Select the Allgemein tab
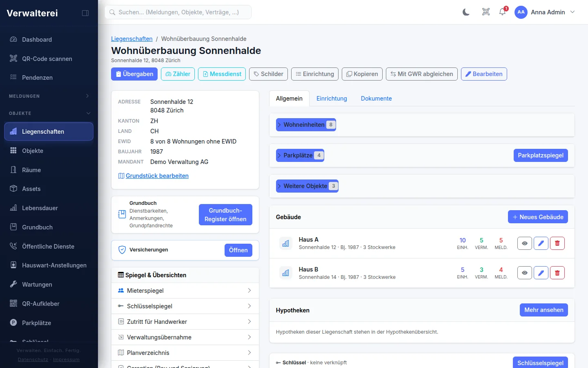 tap(289, 99)
